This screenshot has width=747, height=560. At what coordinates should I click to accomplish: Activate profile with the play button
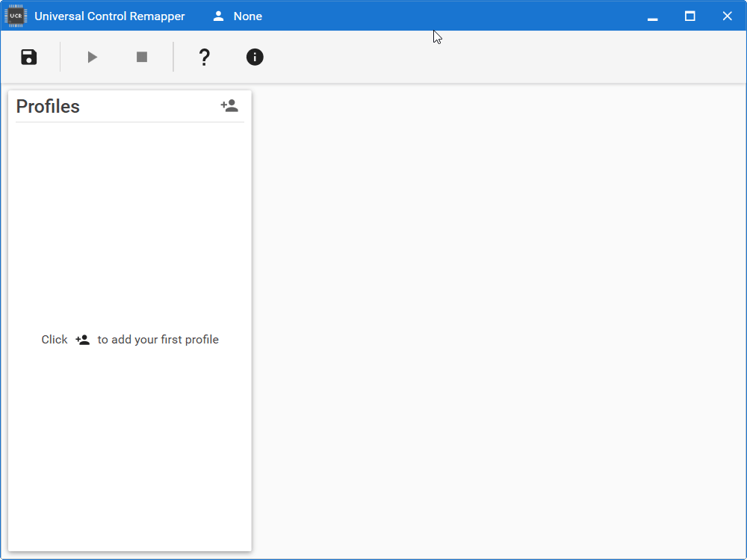coord(93,57)
